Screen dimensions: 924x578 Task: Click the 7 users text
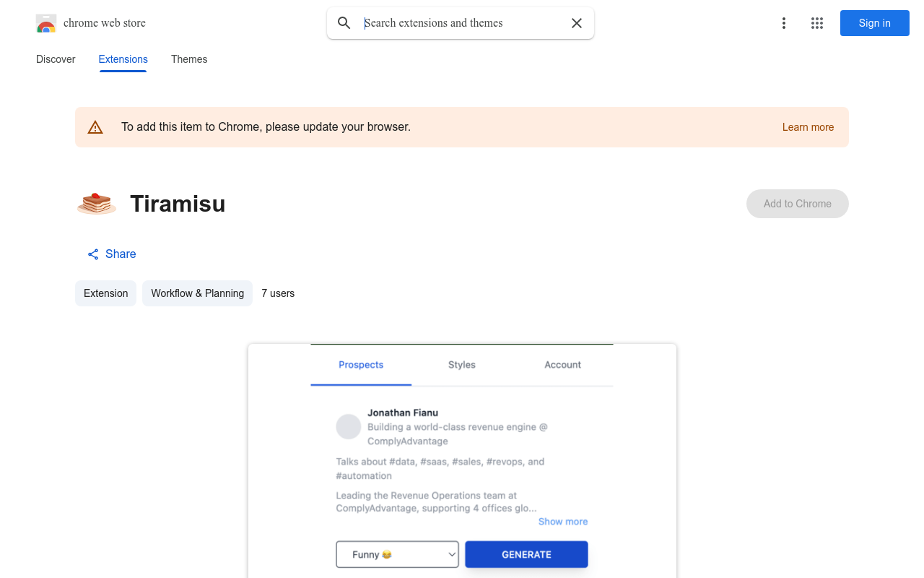click(x=278, y=293)
